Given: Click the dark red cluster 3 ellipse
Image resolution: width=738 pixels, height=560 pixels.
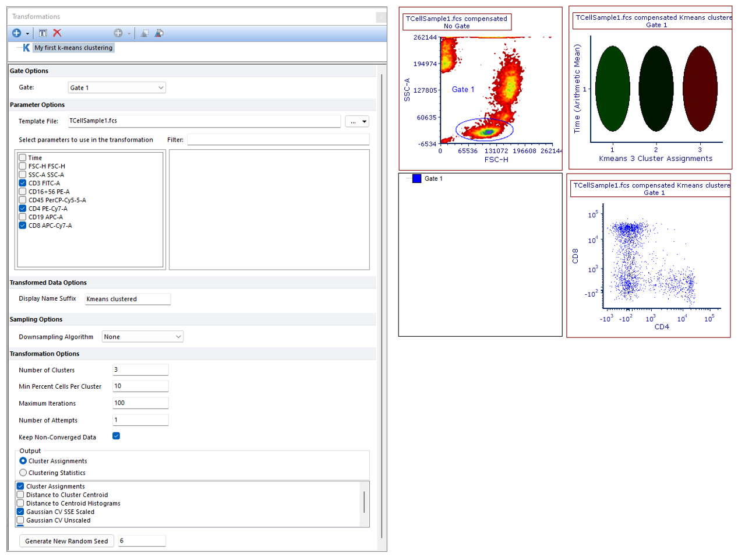Looking at the screenshot, I should pos(700,89).
